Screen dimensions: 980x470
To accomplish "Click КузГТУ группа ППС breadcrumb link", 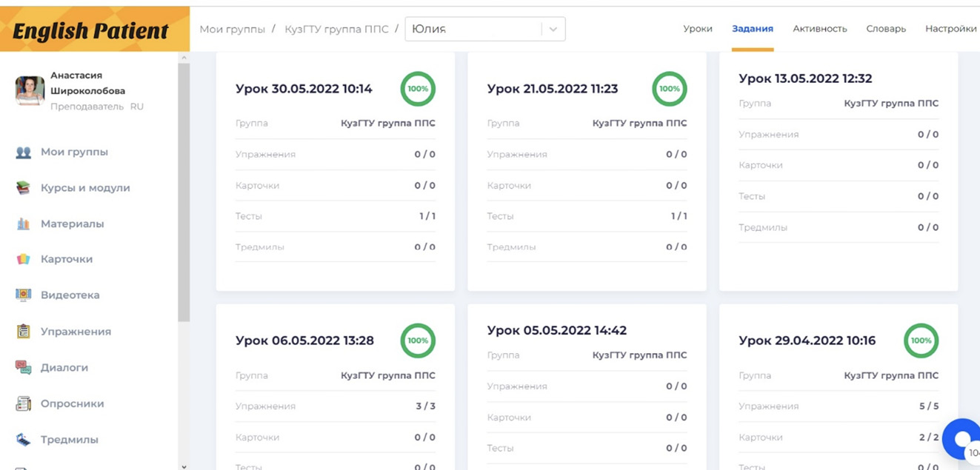I will click(336, 29).
